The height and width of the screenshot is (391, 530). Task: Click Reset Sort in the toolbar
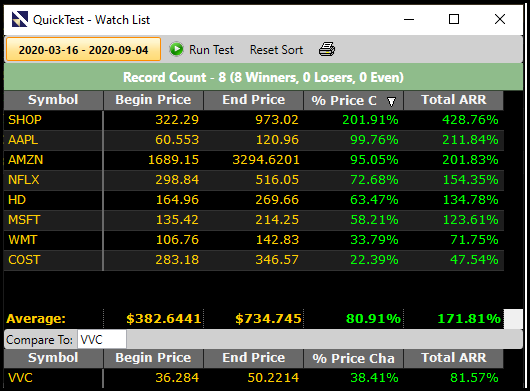click(x=276, y=50)
